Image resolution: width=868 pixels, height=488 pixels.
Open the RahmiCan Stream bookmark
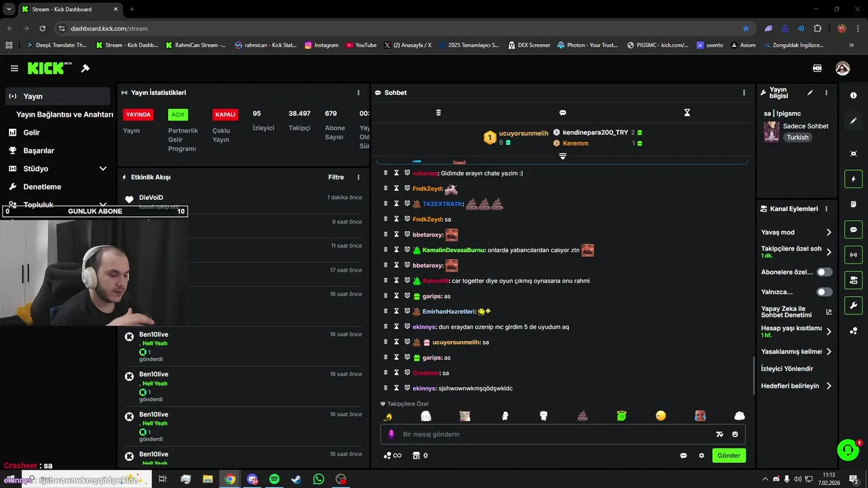(x=196, y=45)
